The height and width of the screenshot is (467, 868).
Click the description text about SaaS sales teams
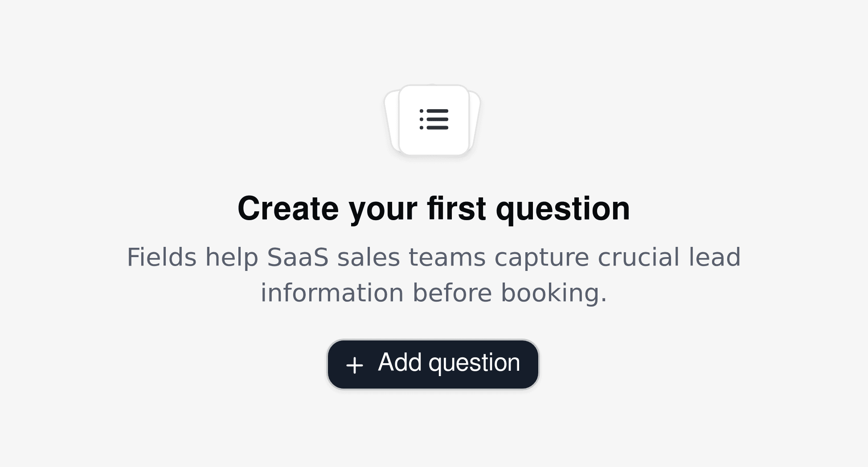[434, 274]
